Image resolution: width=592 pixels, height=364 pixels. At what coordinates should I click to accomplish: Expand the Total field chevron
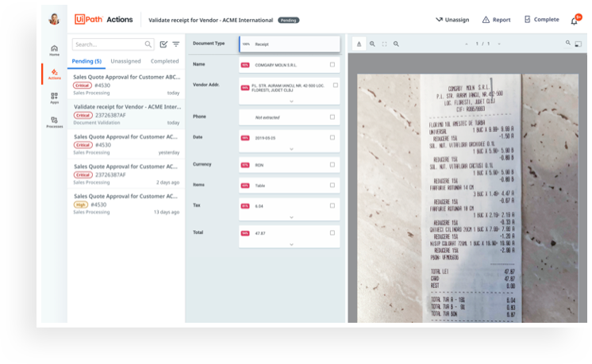point(291,244)
